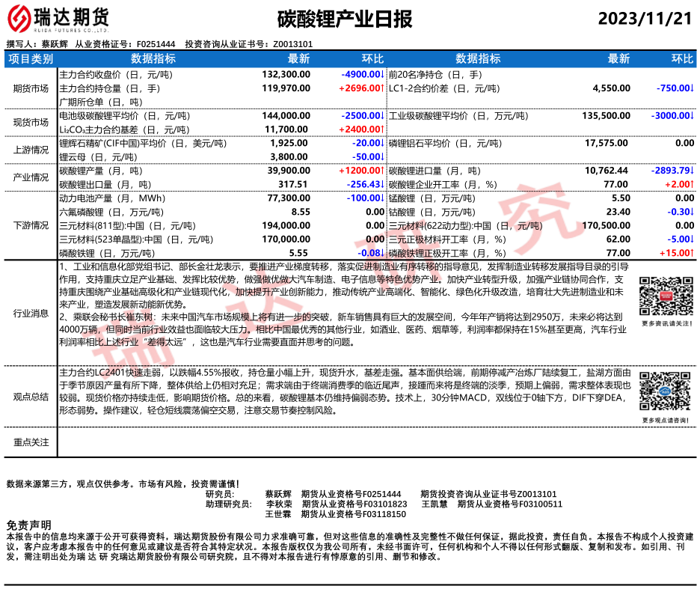Click the Ruida Futures logo
Screen dimensions: 700x589
pyautogui.click(x=58, y=19)
